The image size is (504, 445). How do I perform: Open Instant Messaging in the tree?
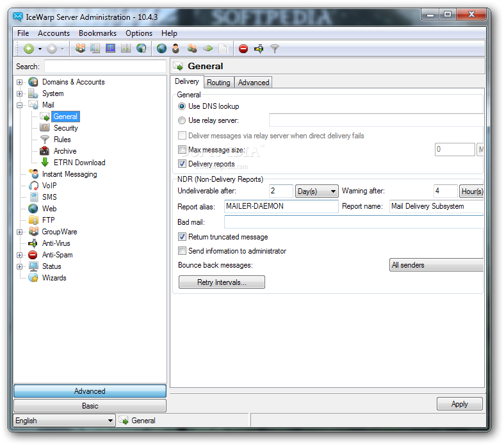tap(69, 174)
